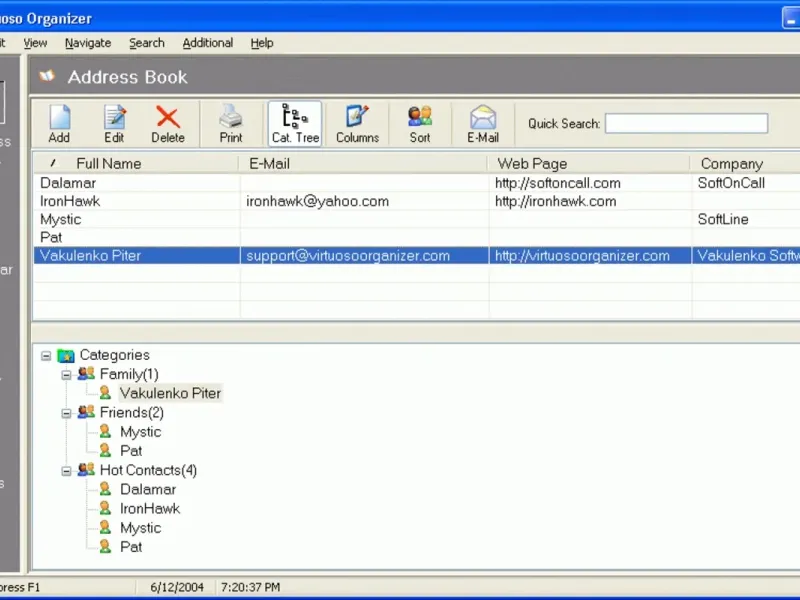
Task: Select Friends(2) tree node
Action: [x=132, y=412]
